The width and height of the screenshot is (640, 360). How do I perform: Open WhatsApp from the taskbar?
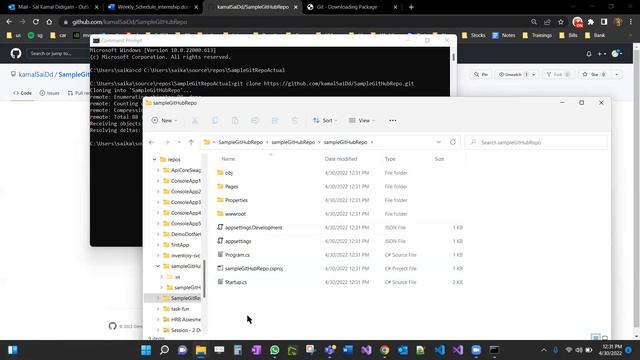(x=275, y=350)
